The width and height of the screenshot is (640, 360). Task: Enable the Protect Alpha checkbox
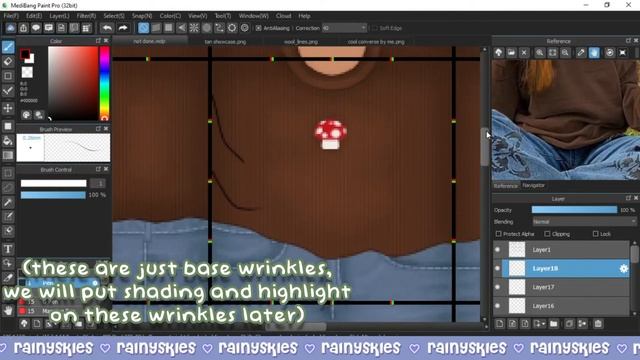click(498, 234)
